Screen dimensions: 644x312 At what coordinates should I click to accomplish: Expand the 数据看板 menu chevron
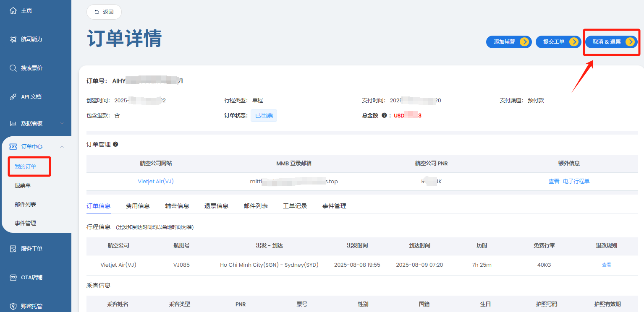(x=62, y=123)
